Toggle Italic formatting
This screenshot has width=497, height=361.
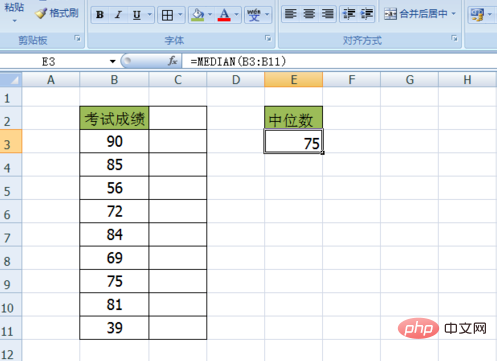tap(118, 15)
